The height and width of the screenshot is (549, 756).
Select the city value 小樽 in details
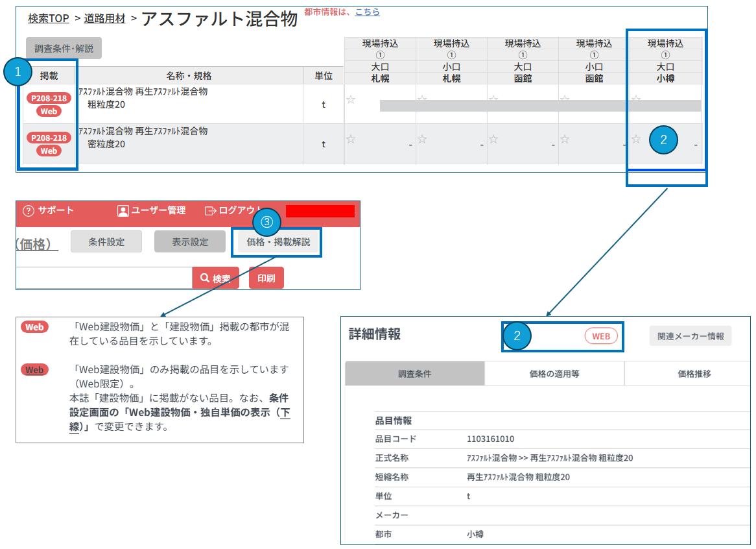(475, 534)
